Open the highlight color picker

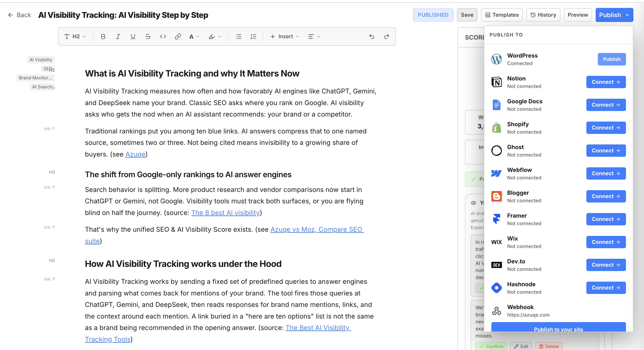(215, 36)
